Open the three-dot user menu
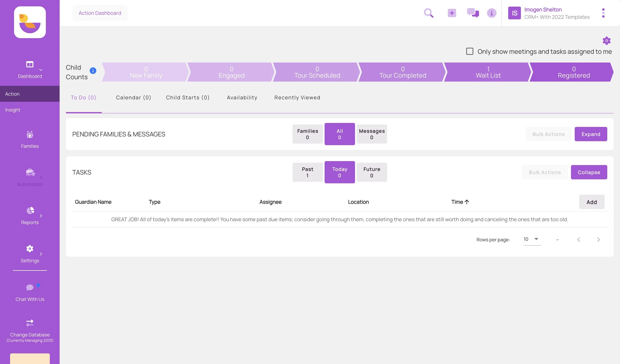This screenshot has width=620, height=364. pos(603,13)
